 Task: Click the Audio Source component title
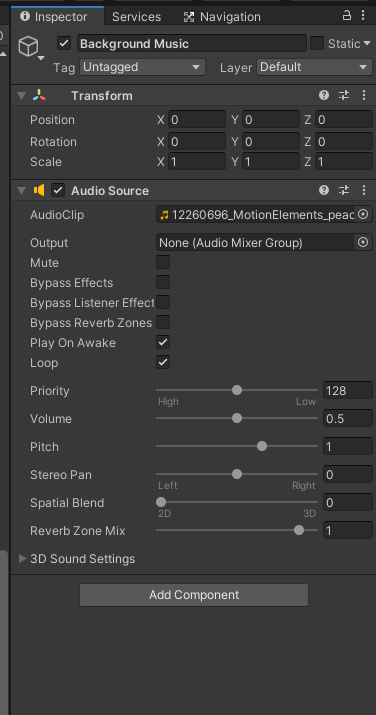point(110,191)
